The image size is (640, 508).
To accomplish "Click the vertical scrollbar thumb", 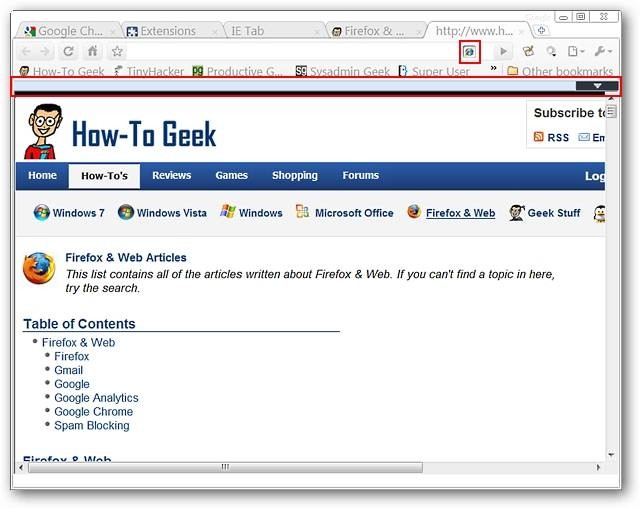I will [x=611, y=111].
